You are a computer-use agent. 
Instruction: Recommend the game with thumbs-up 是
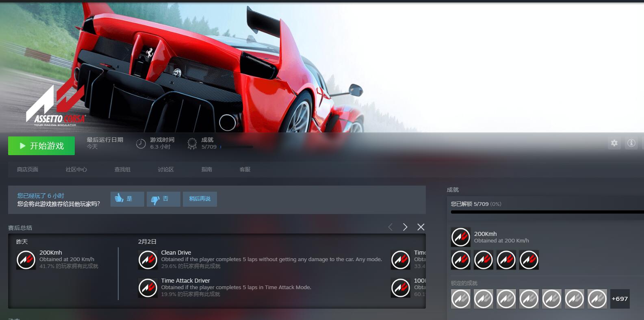(x=127, y=199)
